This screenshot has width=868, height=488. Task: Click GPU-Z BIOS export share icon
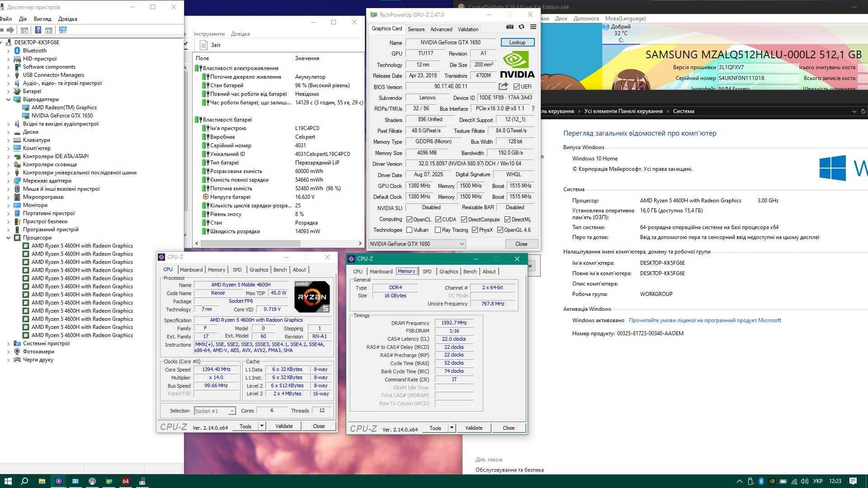503,86
